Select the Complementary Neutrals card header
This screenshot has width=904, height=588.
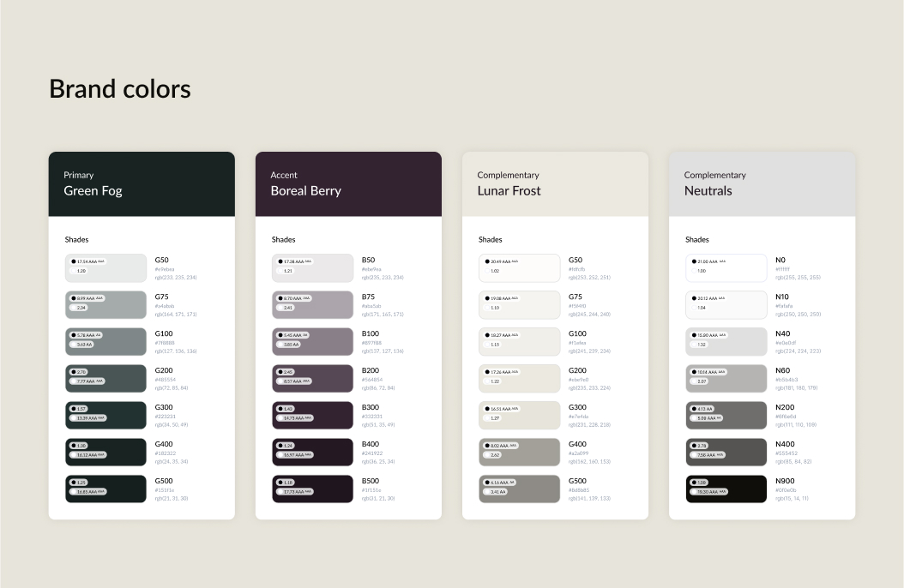(x=762, y=183)
